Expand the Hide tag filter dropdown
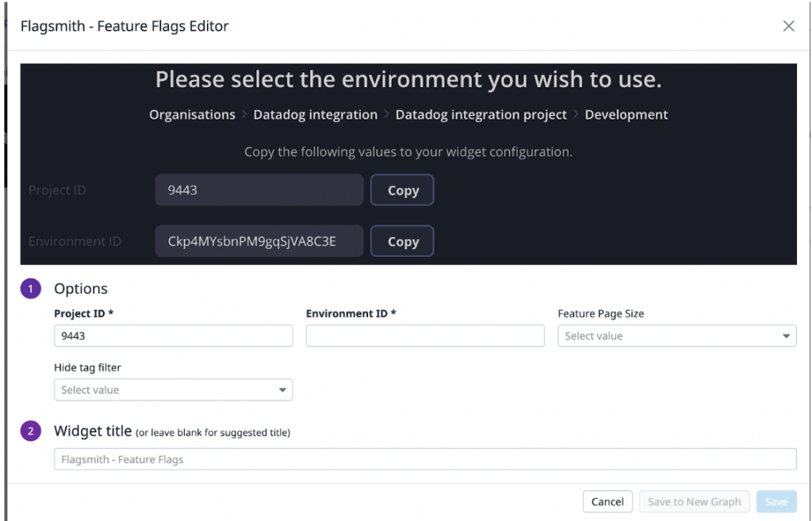The height and width of the screenshot is (521, 812). click(x=173, y=390)
